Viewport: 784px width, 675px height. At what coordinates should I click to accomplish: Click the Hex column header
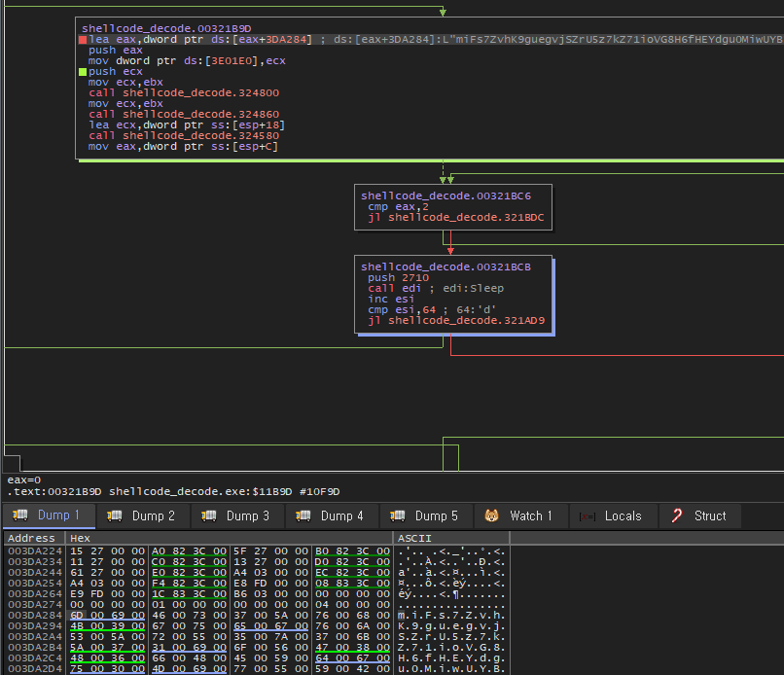pos(80,538)
